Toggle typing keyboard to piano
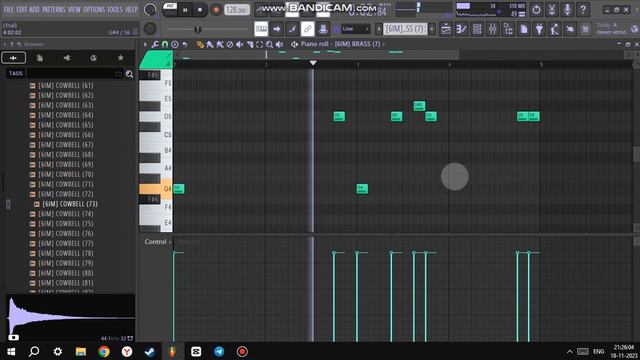640x360 pixels. pyautogui.click(x=261, y=29)
